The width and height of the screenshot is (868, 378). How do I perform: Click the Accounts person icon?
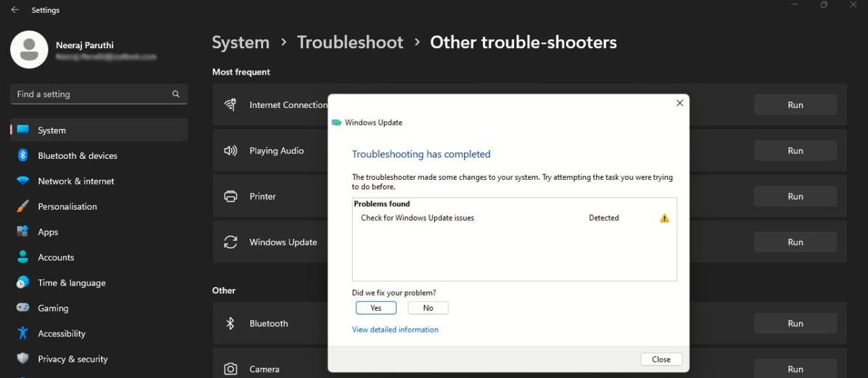(x=23, y=257)
